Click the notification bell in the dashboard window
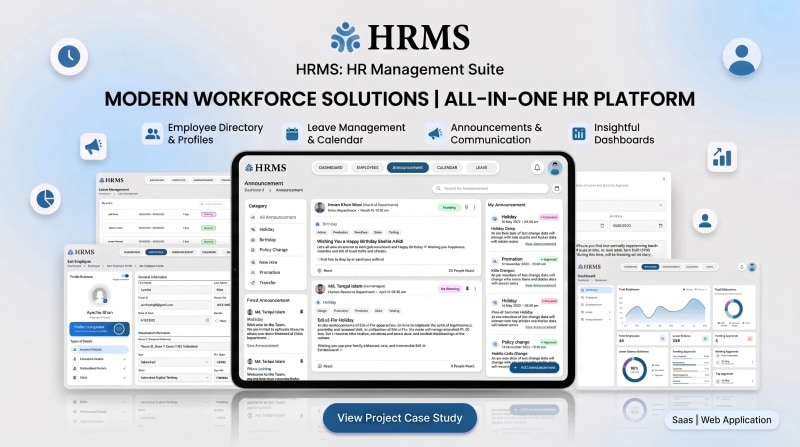The image size is (800, 447). (x=741, y=267)
